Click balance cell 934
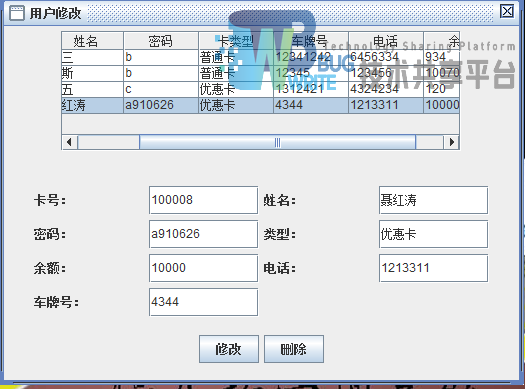This screenshot has width=525, height=389. 441,57
